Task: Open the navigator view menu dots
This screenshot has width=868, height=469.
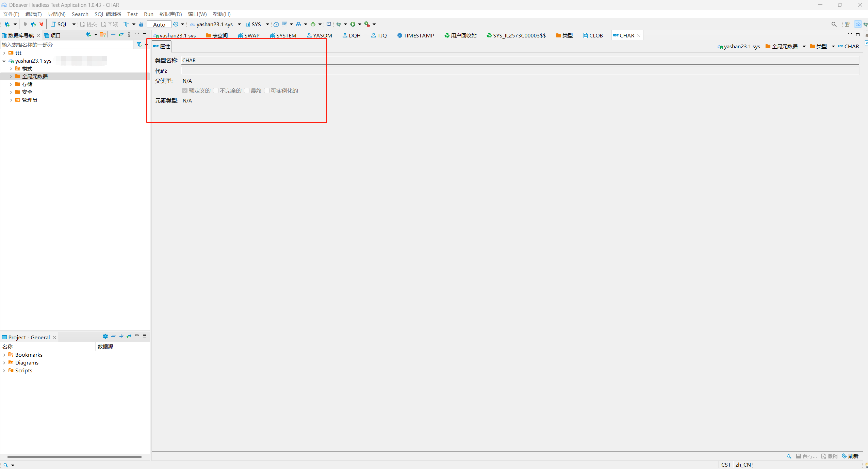Action: (129, 34)
